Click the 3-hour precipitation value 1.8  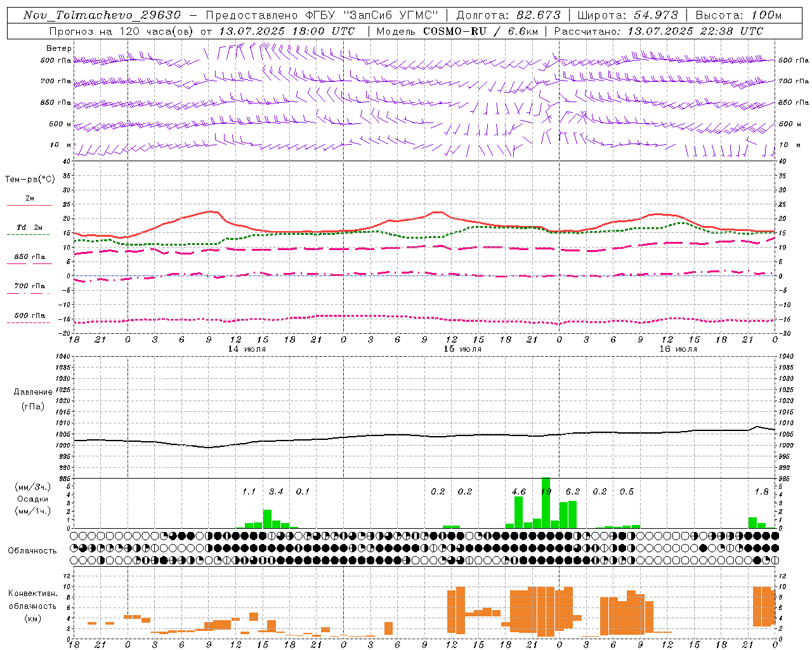761,491
